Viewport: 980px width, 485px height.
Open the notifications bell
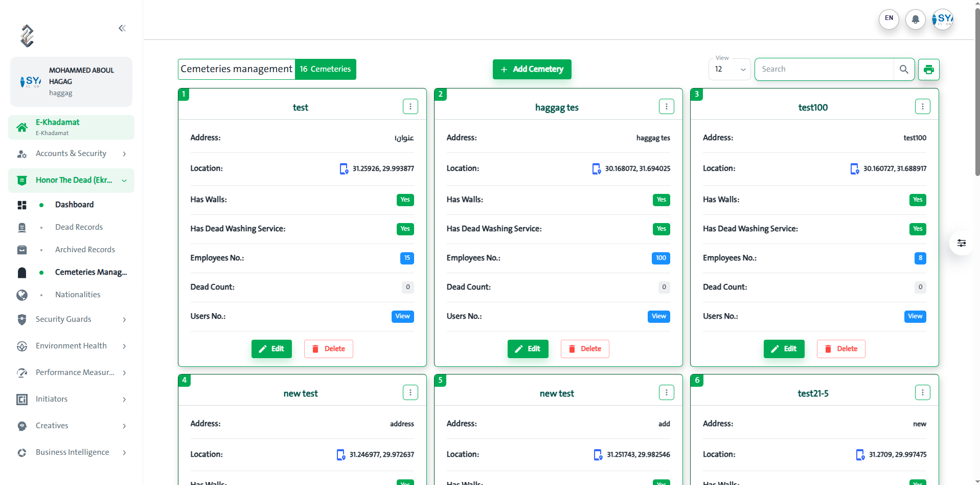point(915,19)
